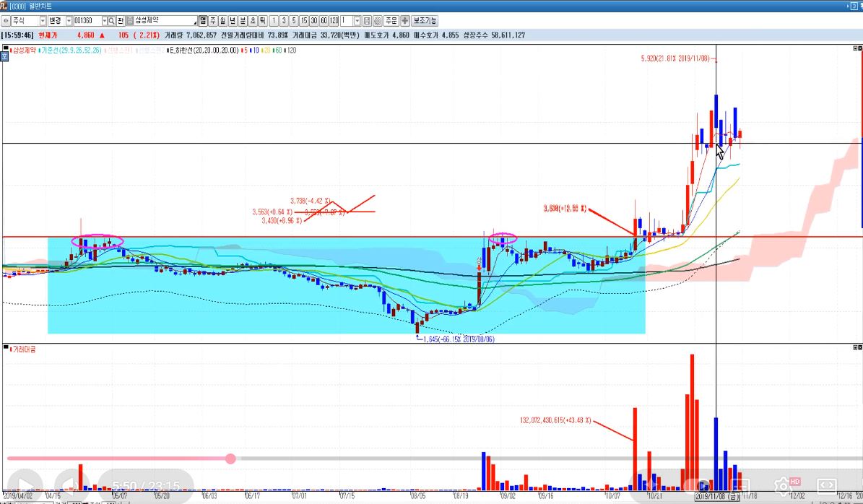Screen dimensions: 863x504
Task: Click the 주문 order button
Action: tap(391, 21)
